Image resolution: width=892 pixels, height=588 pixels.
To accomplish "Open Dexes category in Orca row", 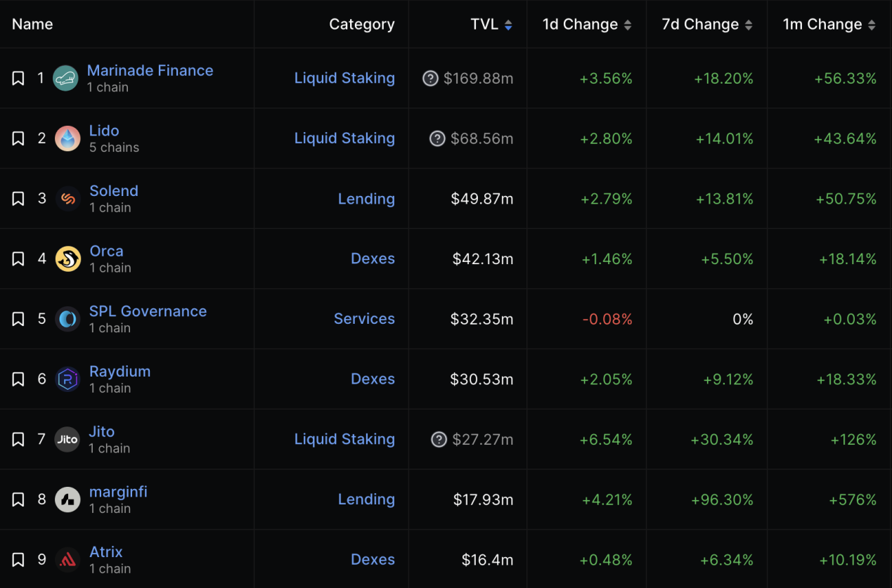I will [373, 259].
